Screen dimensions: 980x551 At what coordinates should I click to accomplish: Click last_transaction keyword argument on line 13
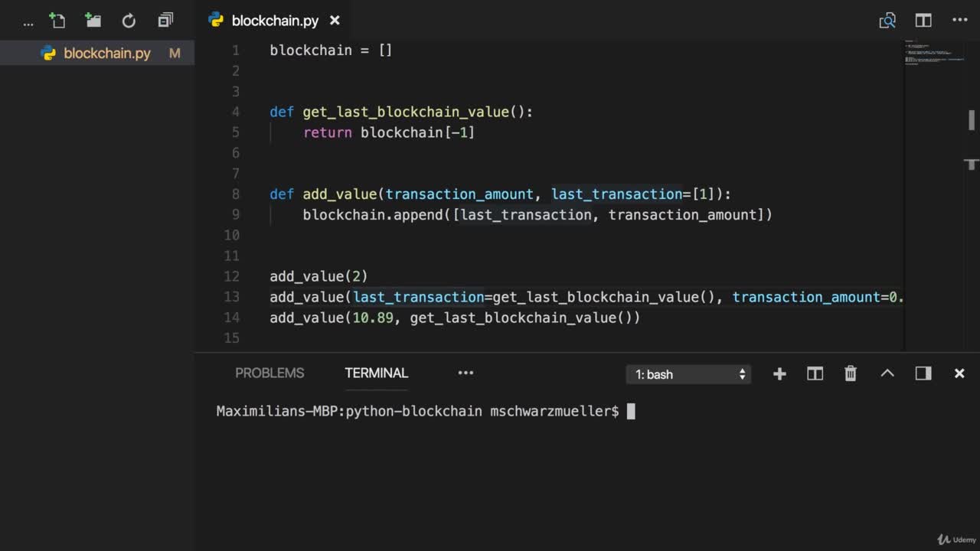click(418, 297)
